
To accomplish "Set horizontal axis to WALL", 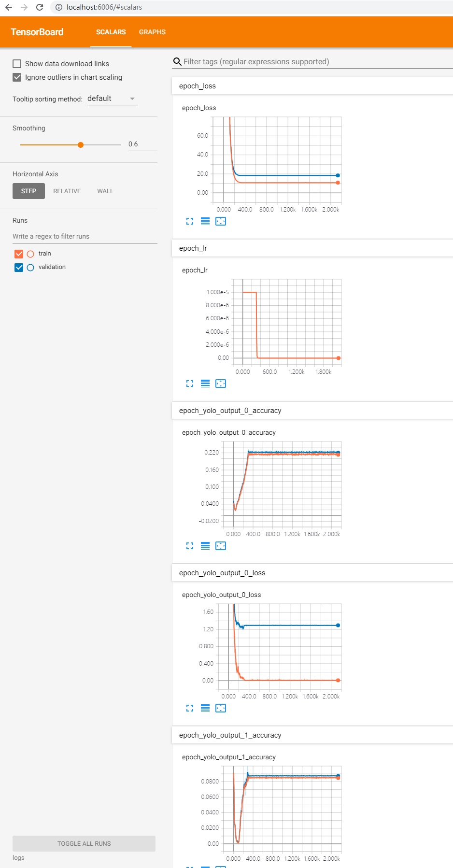I will [x=105, y=191].
